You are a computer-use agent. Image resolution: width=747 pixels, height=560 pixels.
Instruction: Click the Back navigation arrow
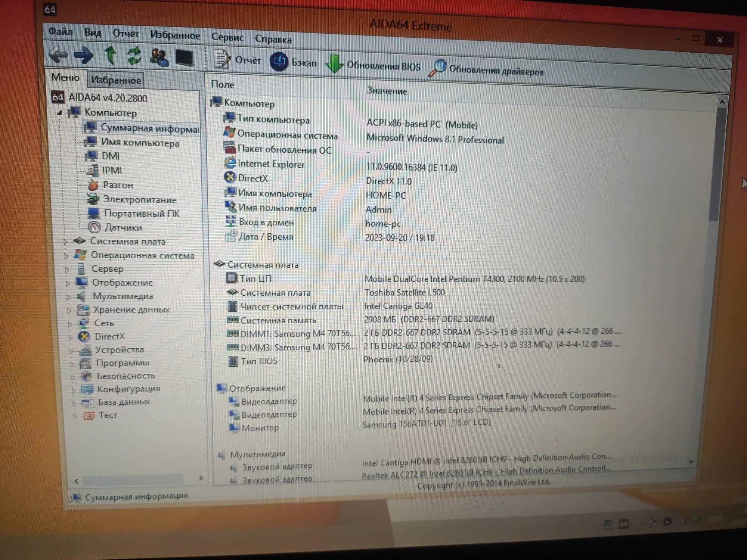click(58, 55)
